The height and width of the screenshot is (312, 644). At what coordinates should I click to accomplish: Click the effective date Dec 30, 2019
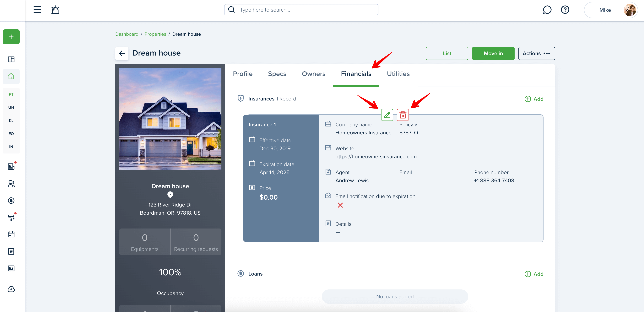coord(275,148)
